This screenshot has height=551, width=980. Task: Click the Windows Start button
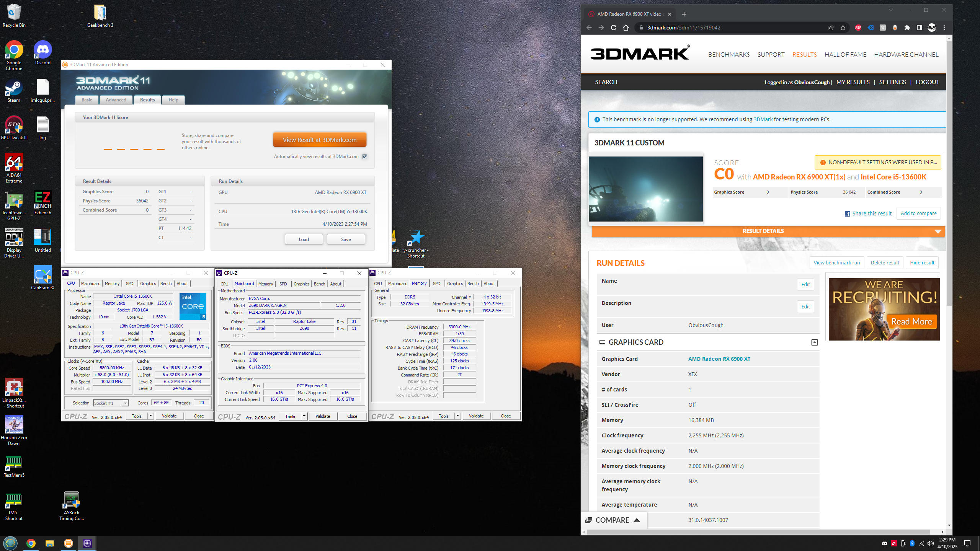[10, 543]
